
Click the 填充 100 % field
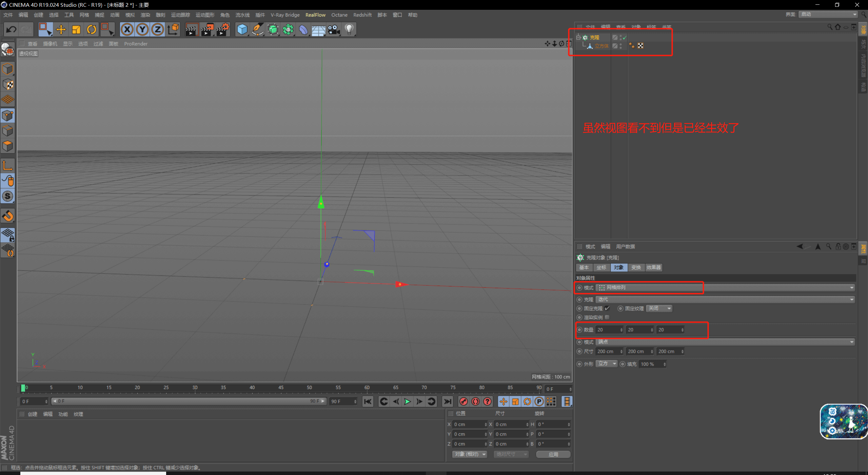(x=653, y=364)
